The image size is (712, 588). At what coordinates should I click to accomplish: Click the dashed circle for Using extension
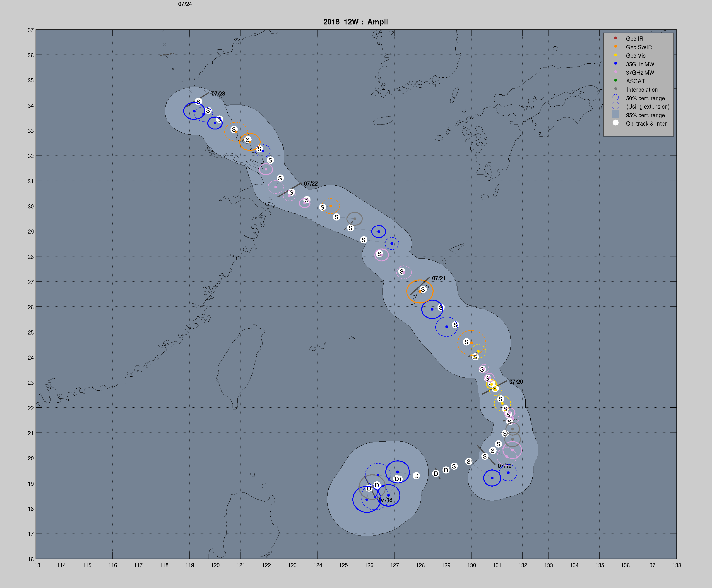pyautogui.click(x=616, y=106)
